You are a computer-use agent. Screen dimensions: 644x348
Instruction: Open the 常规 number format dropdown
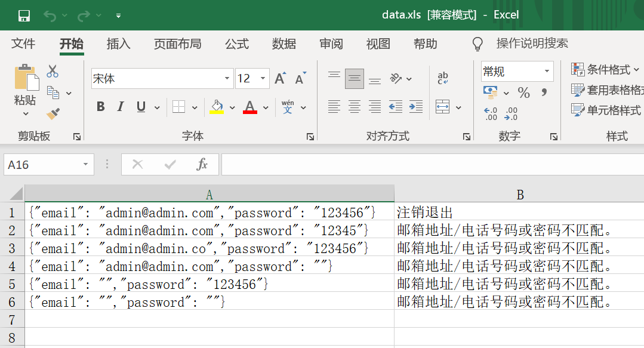(547, 72)
